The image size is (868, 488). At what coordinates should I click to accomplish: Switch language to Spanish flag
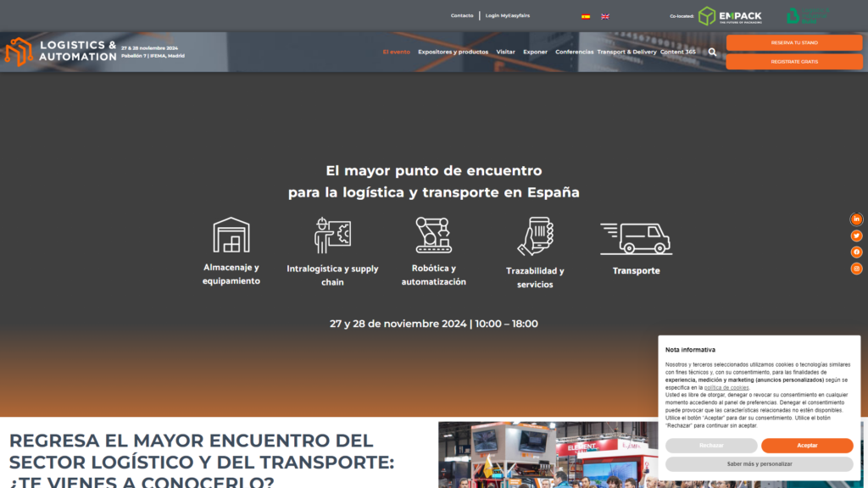click(x=586, y=17)
